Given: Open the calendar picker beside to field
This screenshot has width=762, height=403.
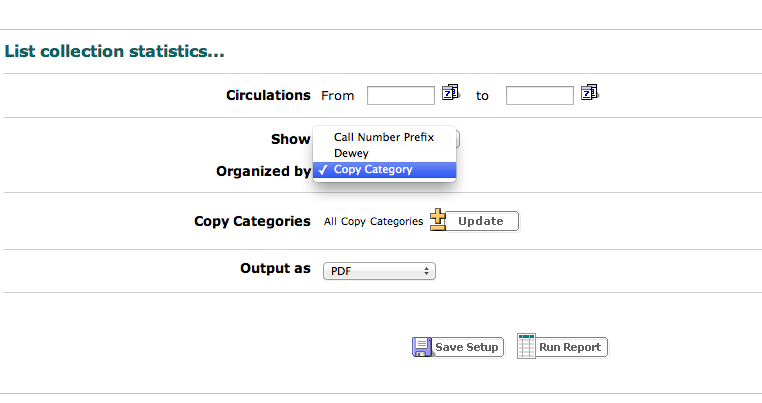Looking at the screenshot, I should click(x=589, y=93).
